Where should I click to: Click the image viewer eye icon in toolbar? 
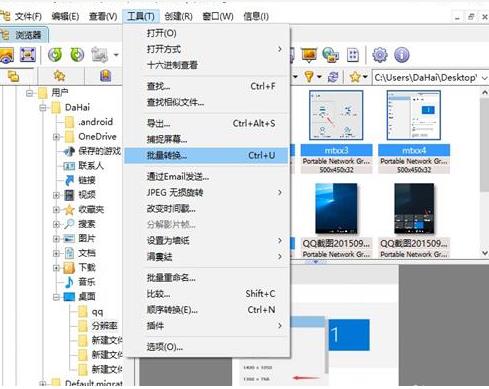pyautogui.click(x=7, y=55)
